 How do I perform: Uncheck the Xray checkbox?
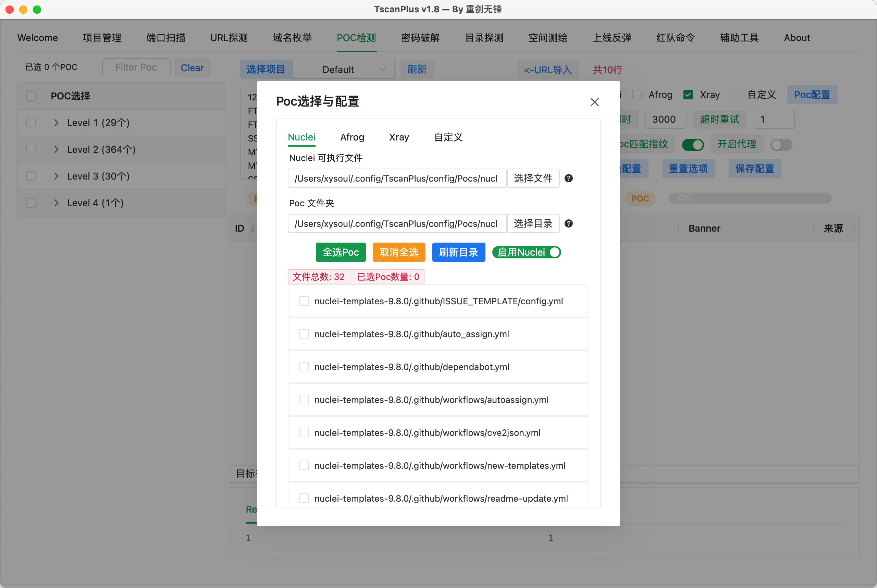tap(688, 95)
